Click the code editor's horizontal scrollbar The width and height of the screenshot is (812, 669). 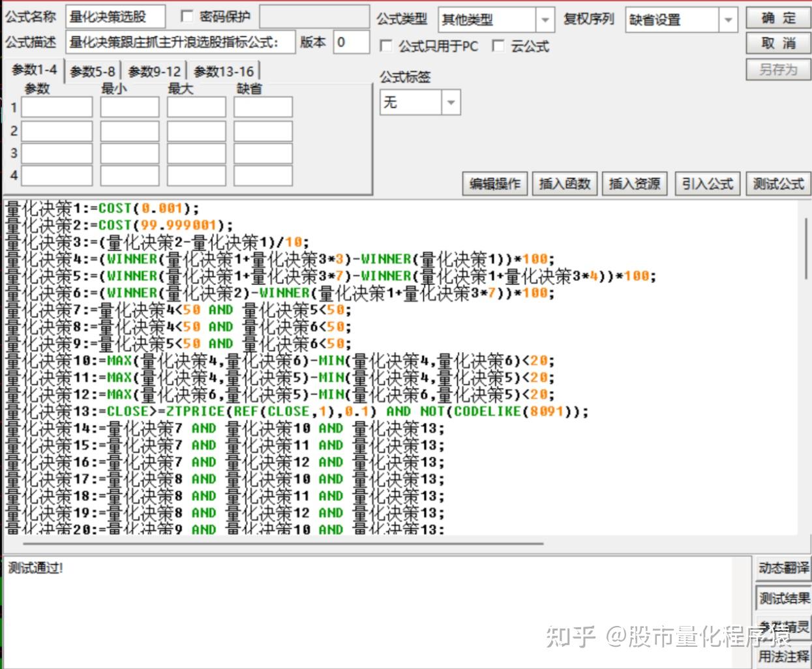pos(284,543)
